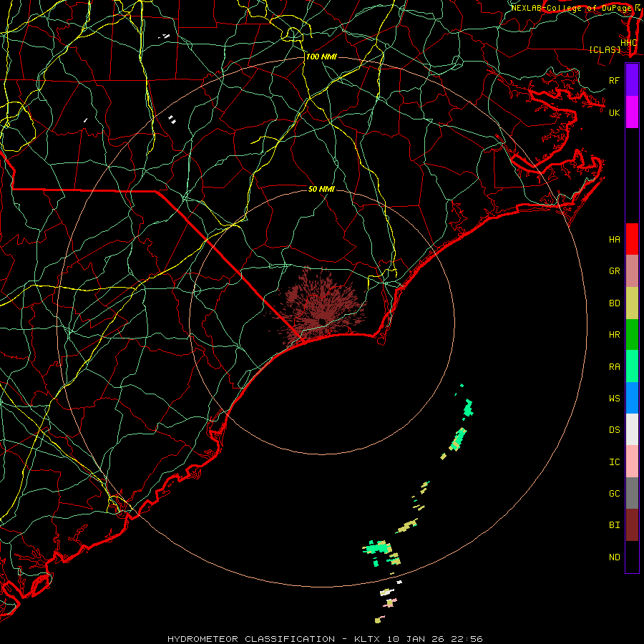Click the DS legend label
Viewport: 644px width, 644px height.
click(x=614, y=430)
